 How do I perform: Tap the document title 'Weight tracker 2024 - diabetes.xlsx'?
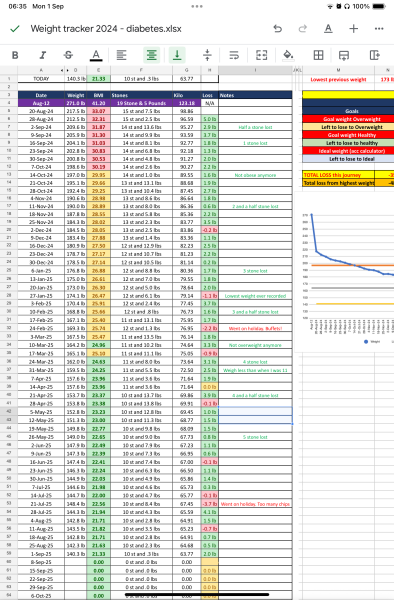point(106,29)
